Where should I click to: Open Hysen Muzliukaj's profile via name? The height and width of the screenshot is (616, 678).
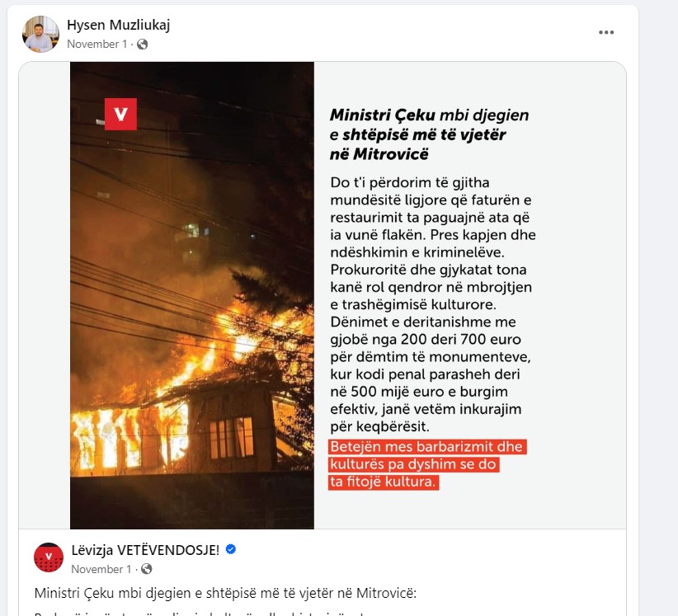coord(118,25)
